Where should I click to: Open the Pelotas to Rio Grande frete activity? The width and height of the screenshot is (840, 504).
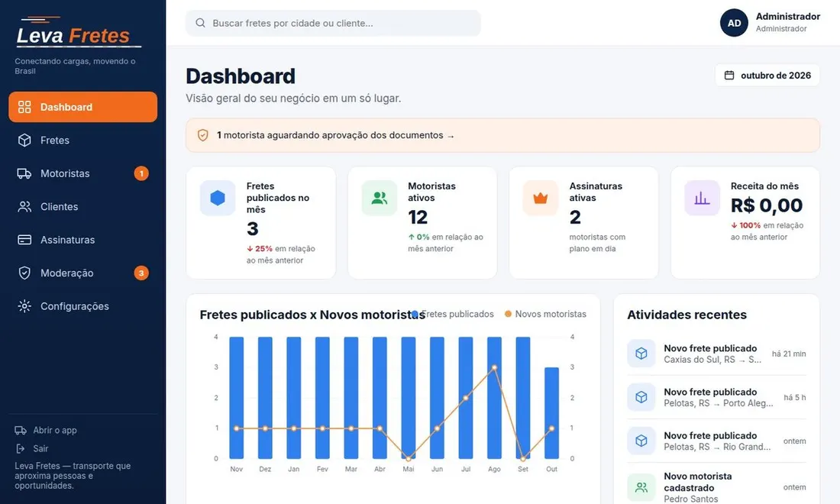[717, 441]
